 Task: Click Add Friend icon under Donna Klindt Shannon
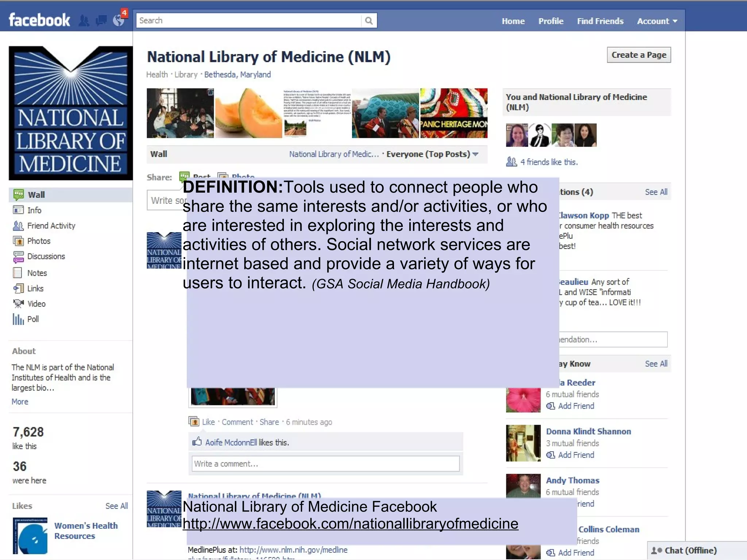click(x=550, y=455)
